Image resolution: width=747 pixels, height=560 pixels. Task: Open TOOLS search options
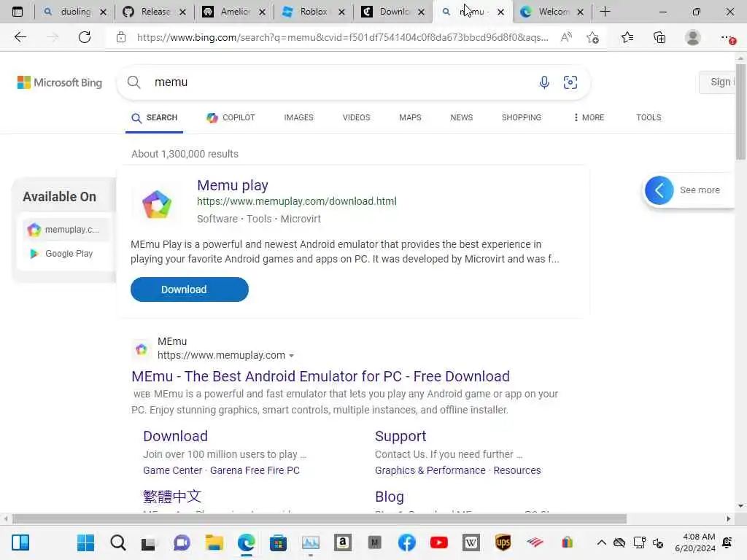(649, 117)
